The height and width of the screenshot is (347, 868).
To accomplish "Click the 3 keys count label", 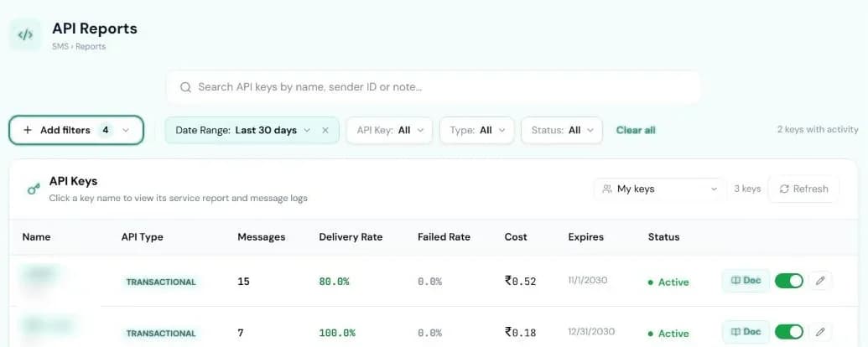I will 747,189.
